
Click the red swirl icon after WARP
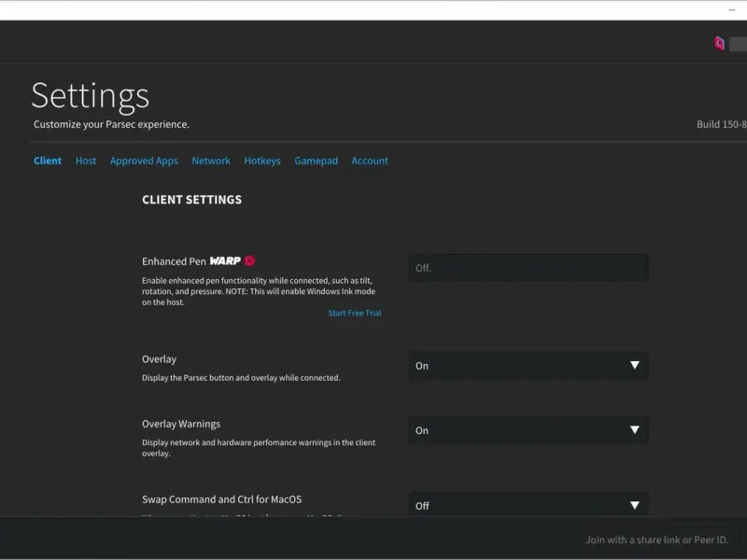click(x=249, y=261)
